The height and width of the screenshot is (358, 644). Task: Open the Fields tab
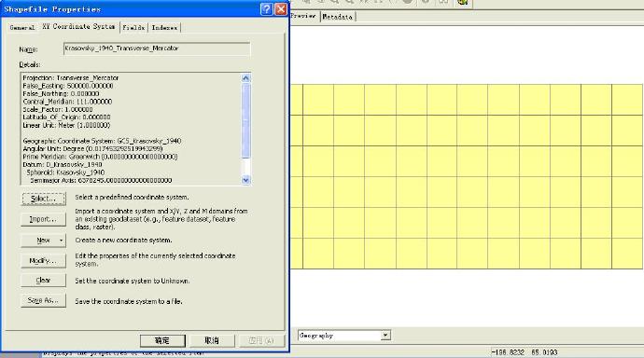133,27
